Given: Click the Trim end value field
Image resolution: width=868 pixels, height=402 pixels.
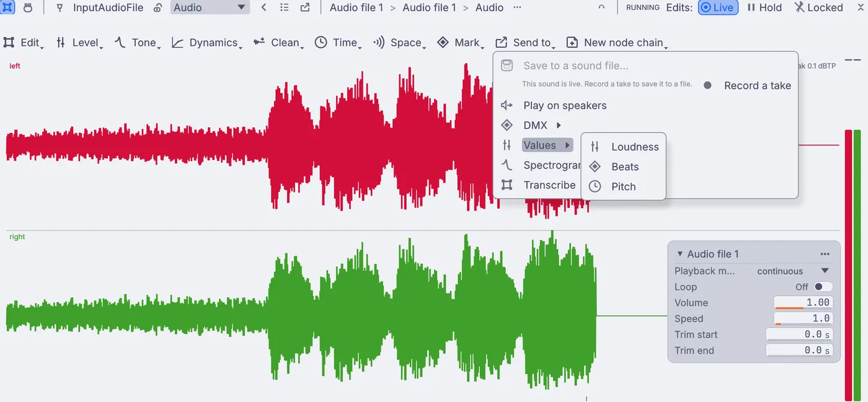Looking at the screenshot, I should tap(799, 350).
